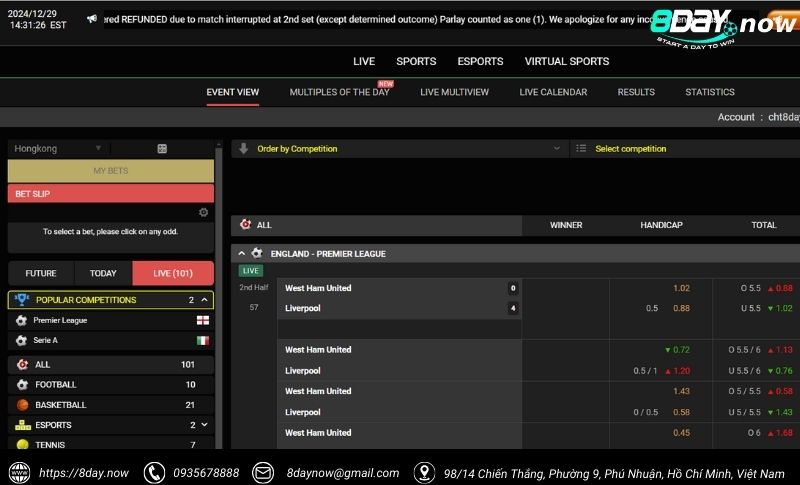Click the announcement megaphone icon in top bar
800x485 pixels.
(x=92, y=18)
